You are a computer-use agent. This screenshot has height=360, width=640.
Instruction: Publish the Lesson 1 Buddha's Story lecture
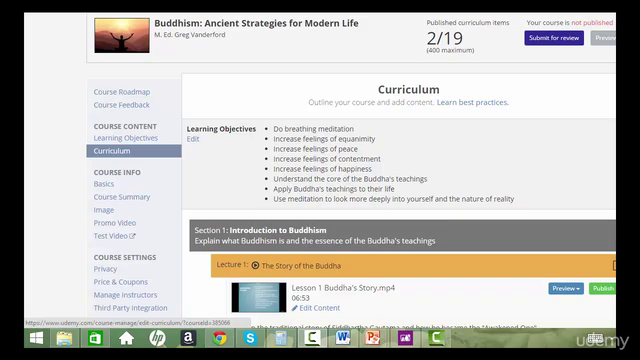603,289
